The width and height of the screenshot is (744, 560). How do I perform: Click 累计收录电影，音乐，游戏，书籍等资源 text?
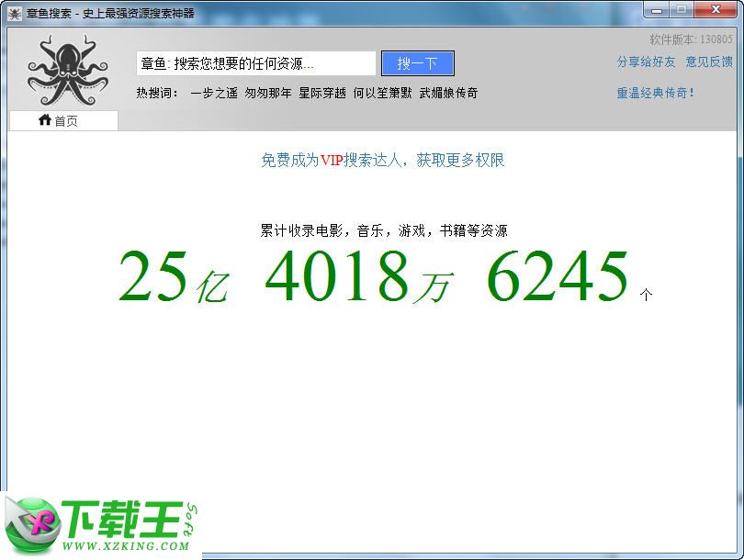384,231
